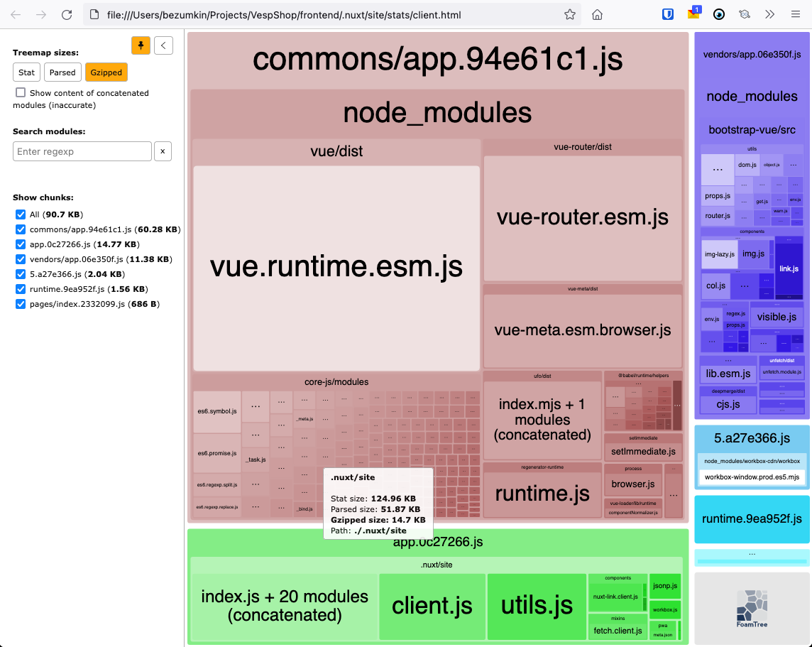The image size is (812, 647).
Task: Focus the Search modules regexp field
Action: point(82,151)
